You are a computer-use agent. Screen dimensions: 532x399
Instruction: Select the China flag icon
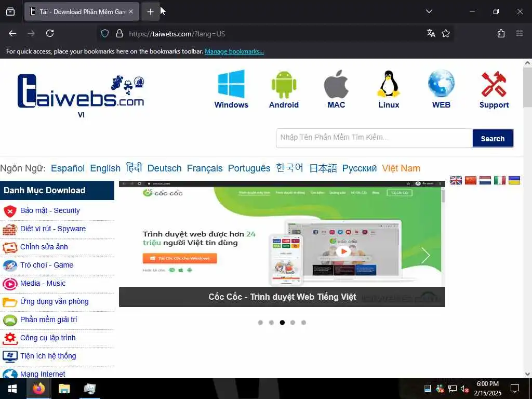pyautogui.click(x=471, y=180)
